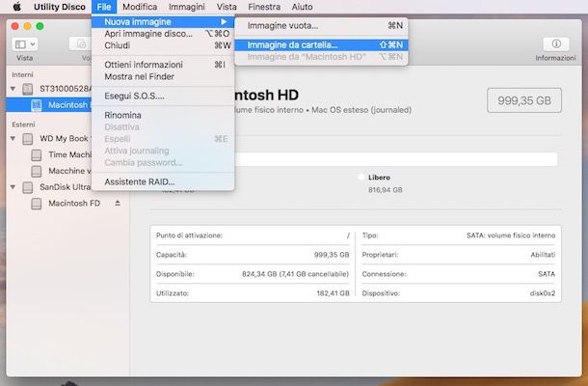Open the Vista menu in menu bar
The height and width of the screenshot is (386, 588).
tap(227, 7)
